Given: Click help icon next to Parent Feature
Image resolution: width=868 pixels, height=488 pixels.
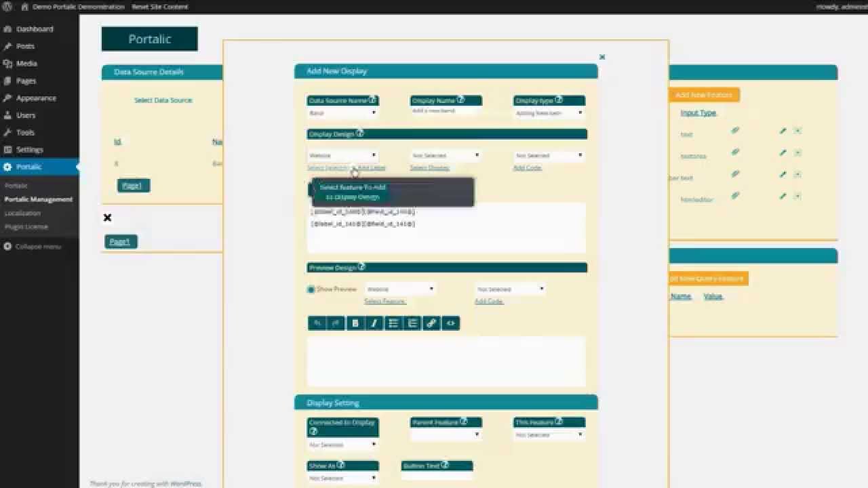Looking at the screenshot, I should click(x=464, y=421).
